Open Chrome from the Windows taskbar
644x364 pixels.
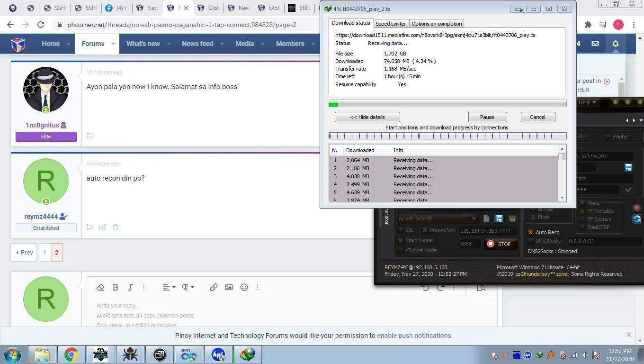click(x=72, y=355)
